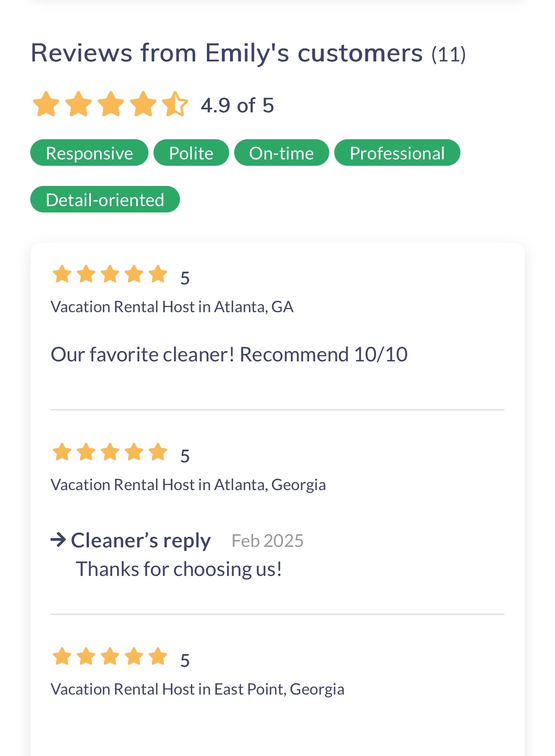Click the arrow icon beside Cleaner's reply
This screenshot has width=555, height=756.
pyautogui.click(x=57, y=540)
